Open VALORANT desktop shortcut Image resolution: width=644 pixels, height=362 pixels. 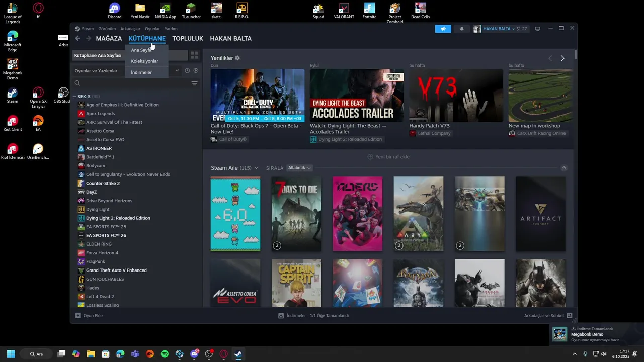point(344,11)
